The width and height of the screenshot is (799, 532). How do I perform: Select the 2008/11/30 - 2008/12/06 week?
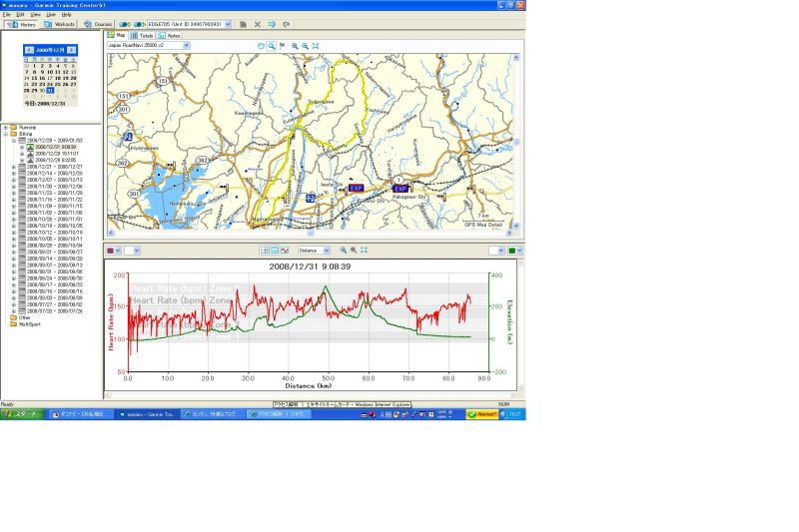pyautogui.click(x=55, y=187)
